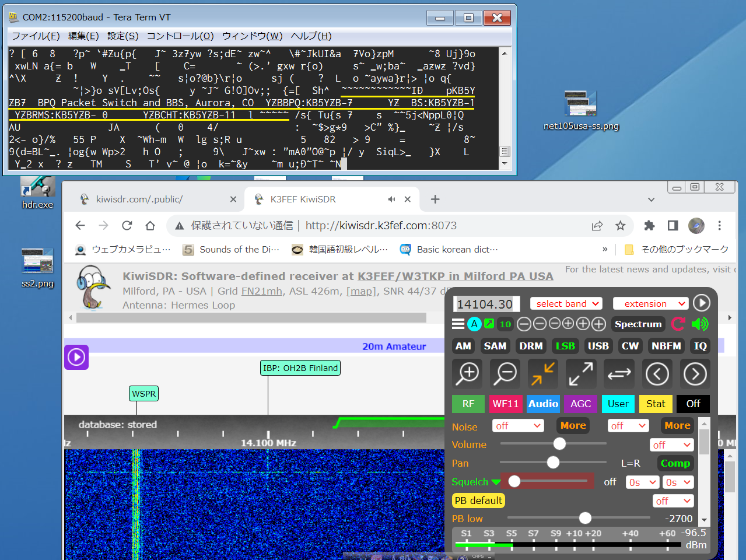Click the zoom-to-band inward arrows icon
This screenshot has width=746, height=560.
(x=543, y=373)
